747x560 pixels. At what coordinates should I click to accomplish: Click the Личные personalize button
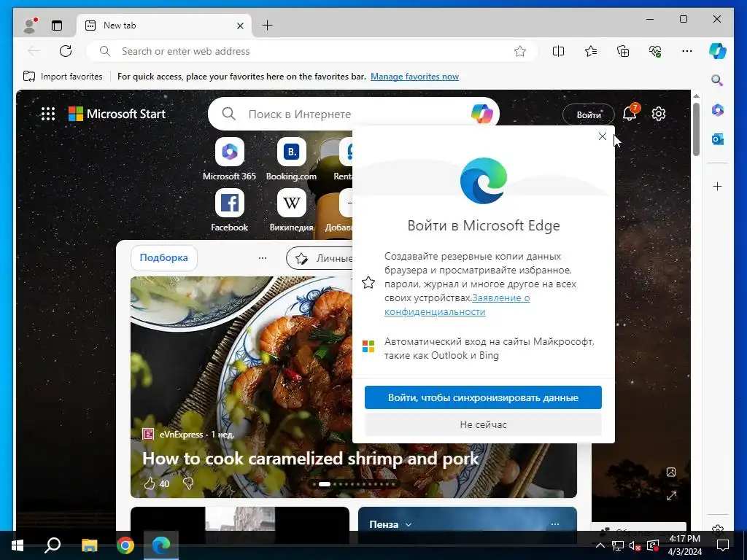pyautogui.click(x=320, y=258)
